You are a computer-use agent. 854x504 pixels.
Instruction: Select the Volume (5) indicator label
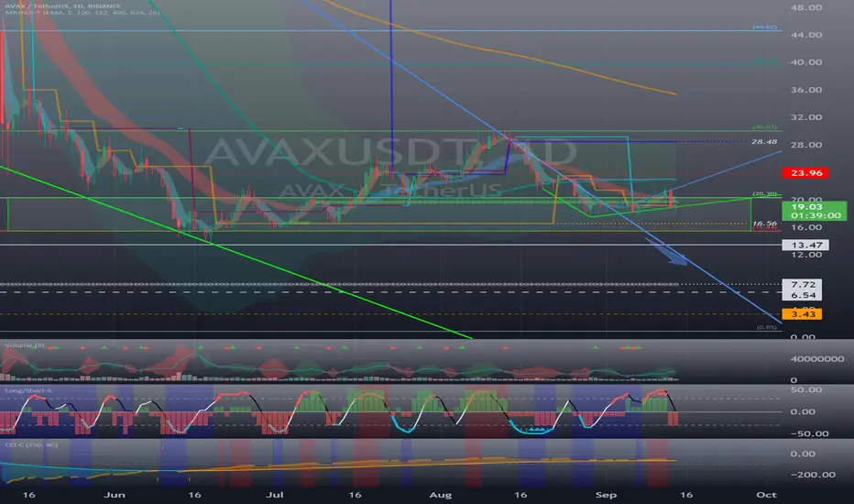25,345
